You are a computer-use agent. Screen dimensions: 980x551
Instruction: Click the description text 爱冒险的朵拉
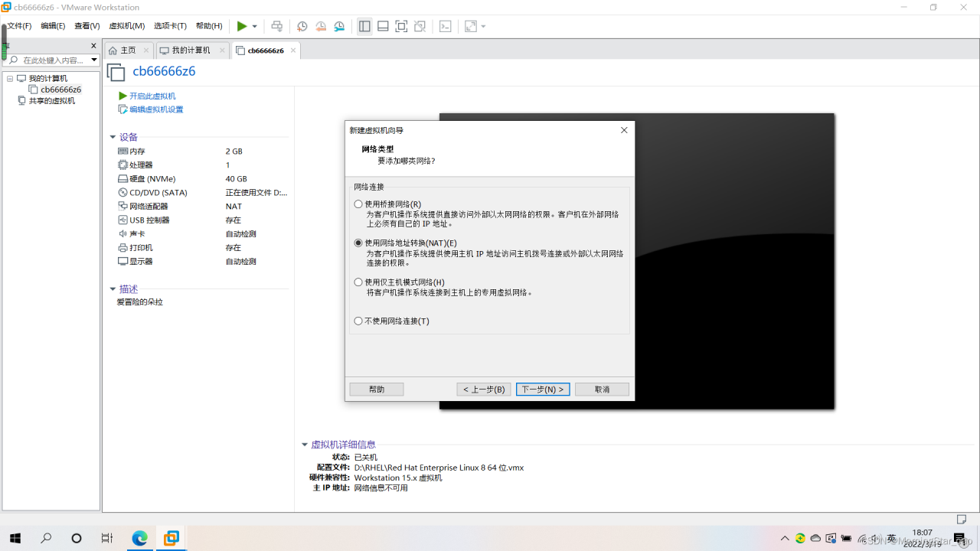point(139,302)
